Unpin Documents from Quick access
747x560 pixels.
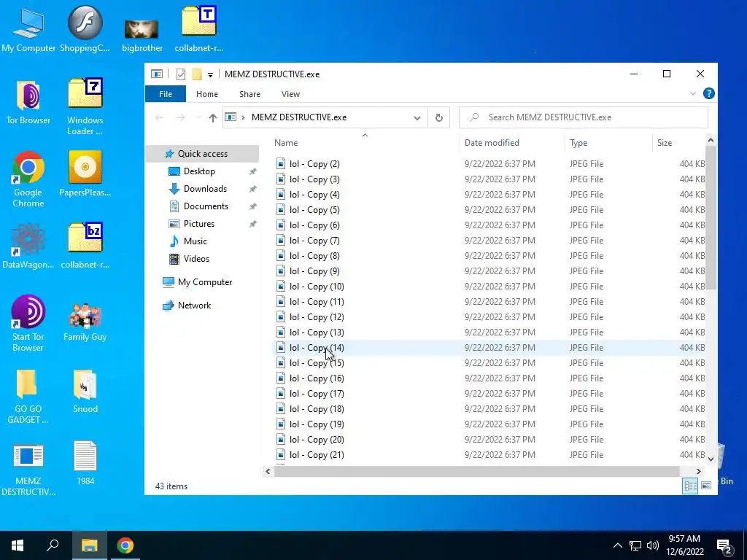252,206
